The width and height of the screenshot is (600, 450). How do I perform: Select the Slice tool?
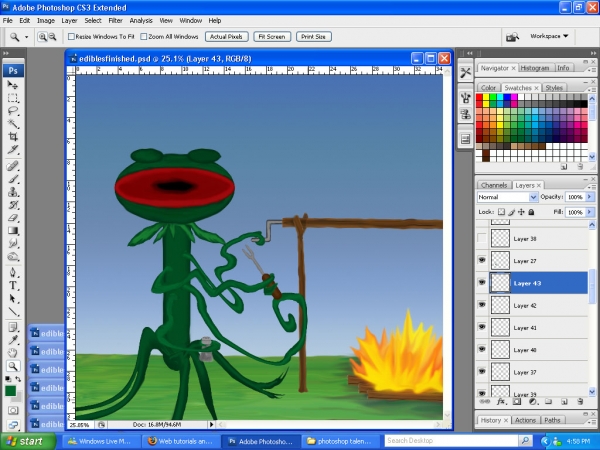(x=13, y=150)
